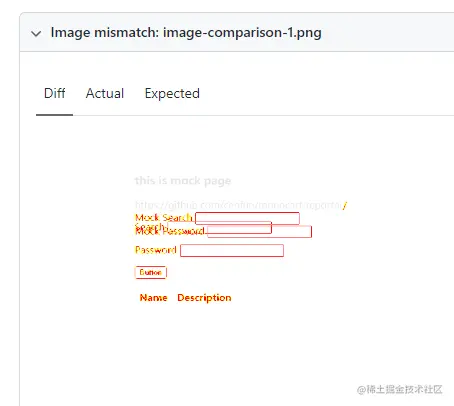The height and width of the screenshot is (406, 454).
Task: Open the Actual tab
Action: click(105, 93)
